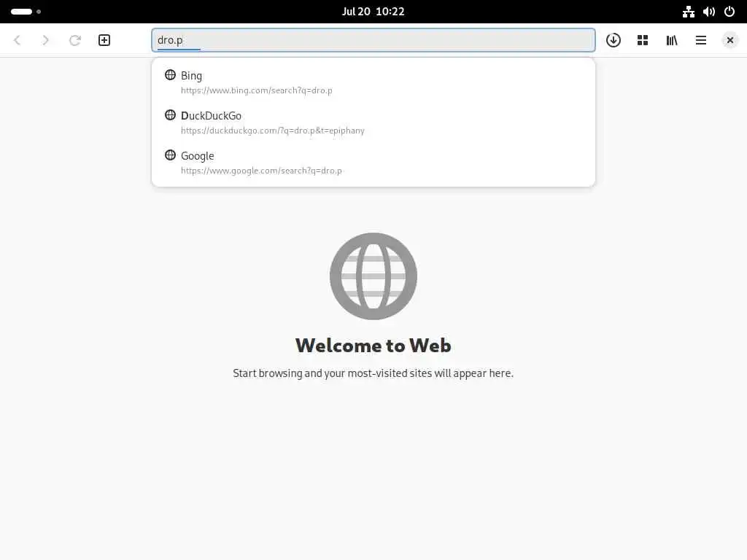
Task: Open the power menu icon
Action: (729, 12)
